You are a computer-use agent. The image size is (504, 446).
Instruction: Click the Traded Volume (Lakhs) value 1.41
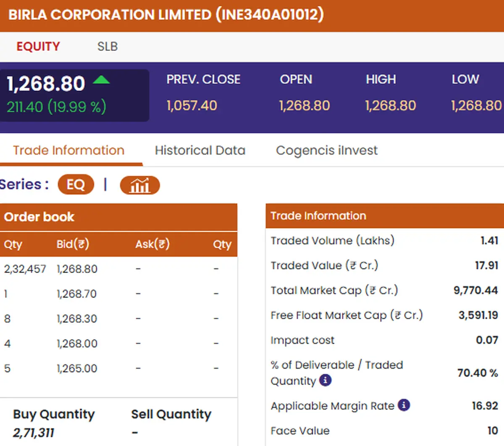[489, 241]
